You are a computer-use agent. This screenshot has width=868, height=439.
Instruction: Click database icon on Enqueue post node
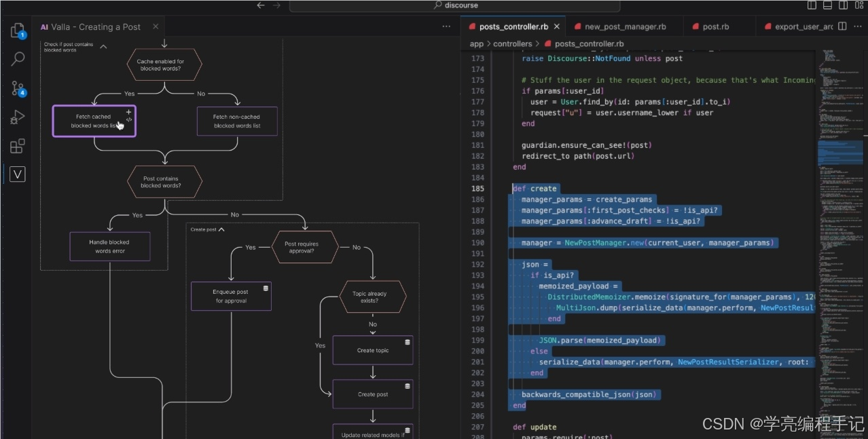click(266, 288)
